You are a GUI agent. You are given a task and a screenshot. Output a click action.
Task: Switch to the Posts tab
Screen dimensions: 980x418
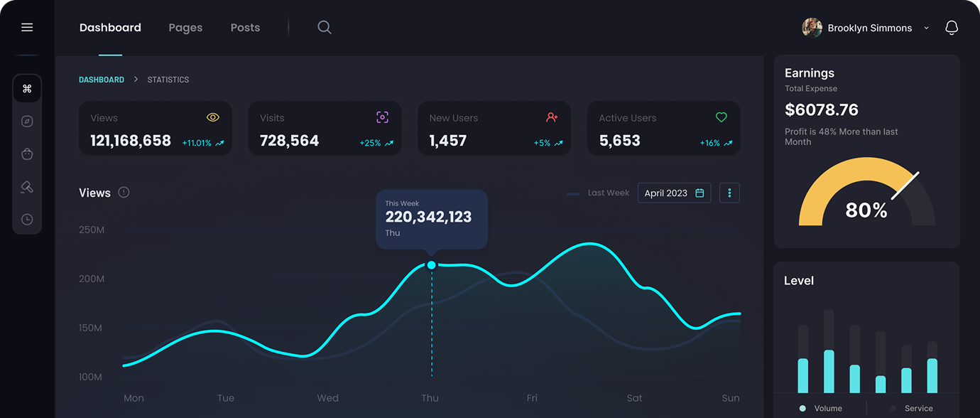tap(245, 28)
